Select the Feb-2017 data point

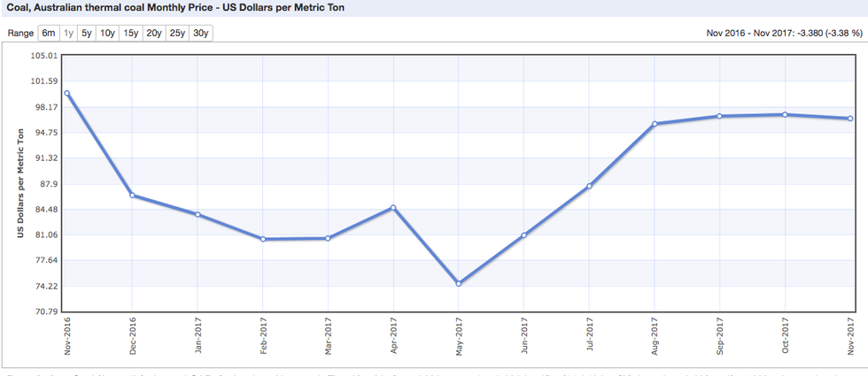point(263,239)
